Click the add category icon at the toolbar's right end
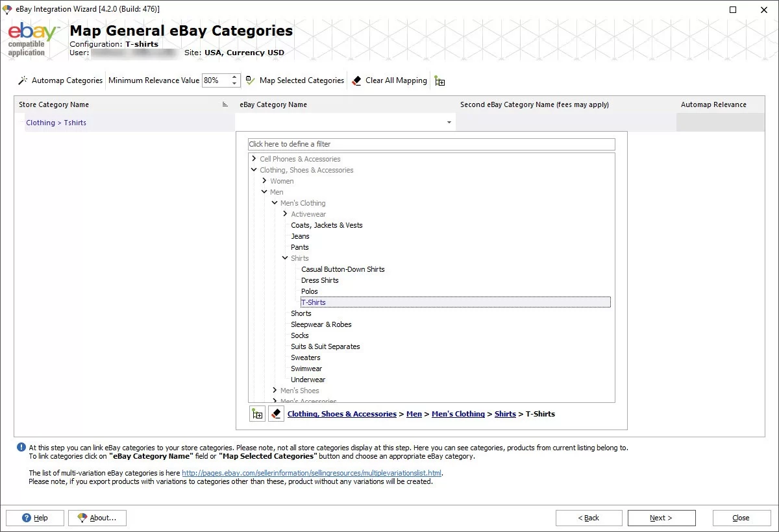779x532 pixels. (x=439, y=80)
